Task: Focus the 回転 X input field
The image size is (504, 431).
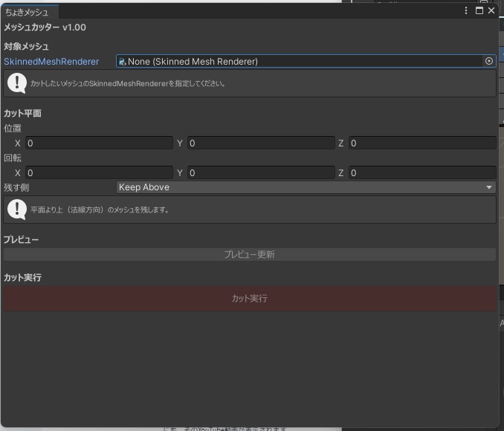Action: click(x=99, y=173)
